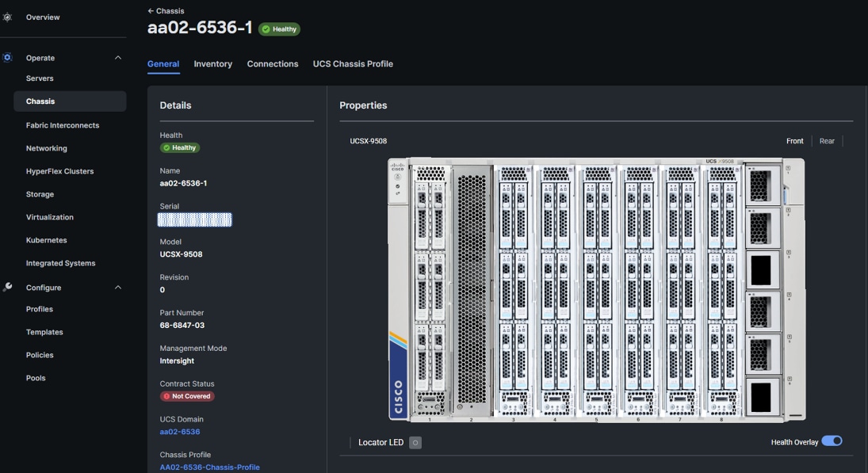Switch to the General tab
The height and width of the screenshot is (473, 868).
[163, 64]
